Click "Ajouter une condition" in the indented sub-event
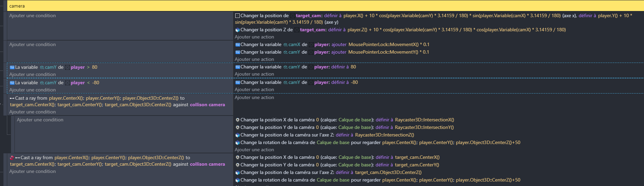This screenshot has height=186, width=644. point(40,120)
